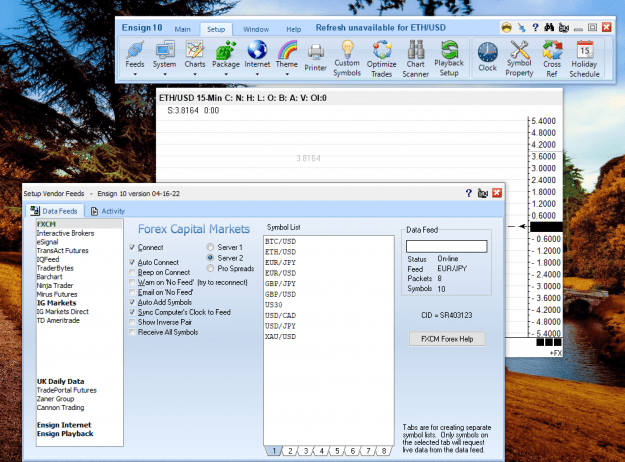Image resolution: width=625 pixels, height=462 pixels.
Task: Enable Warn on 'No Feed'
Action: tap(132, 282)
